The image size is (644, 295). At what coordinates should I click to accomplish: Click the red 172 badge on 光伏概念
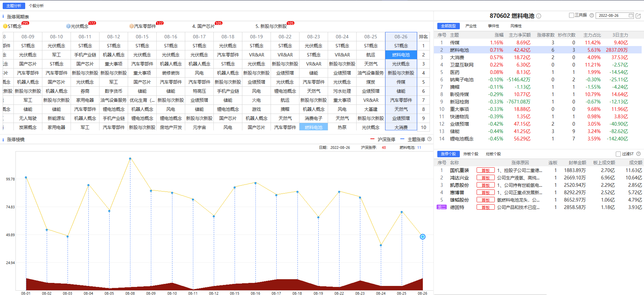click(92, 23)
